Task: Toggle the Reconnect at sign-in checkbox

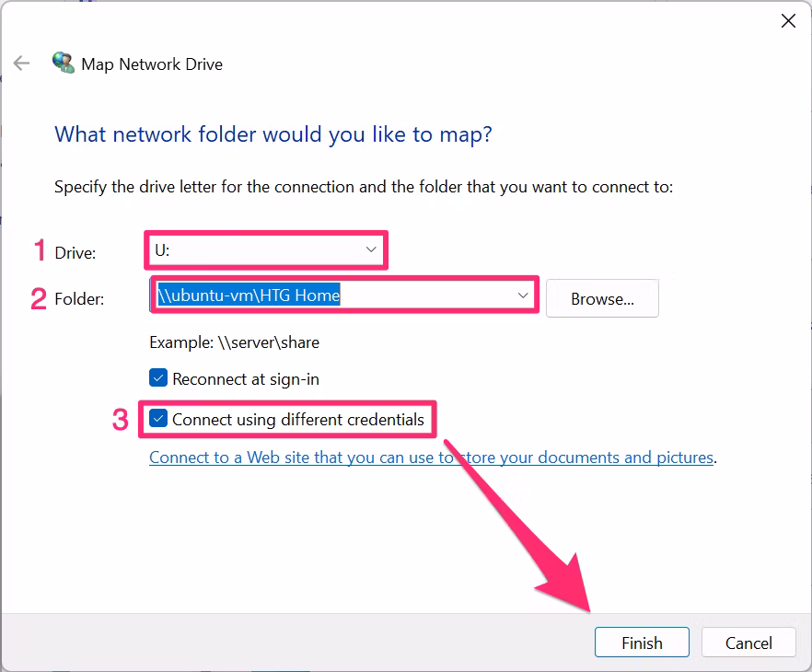Action: coord(159,378)
